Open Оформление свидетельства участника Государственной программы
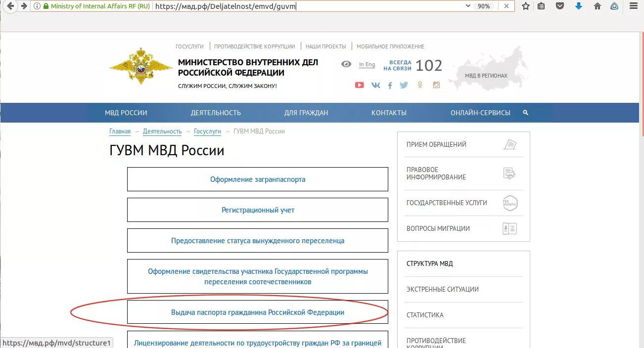The width and height of the screenshot is (644, 348). [x=258, y=276]
